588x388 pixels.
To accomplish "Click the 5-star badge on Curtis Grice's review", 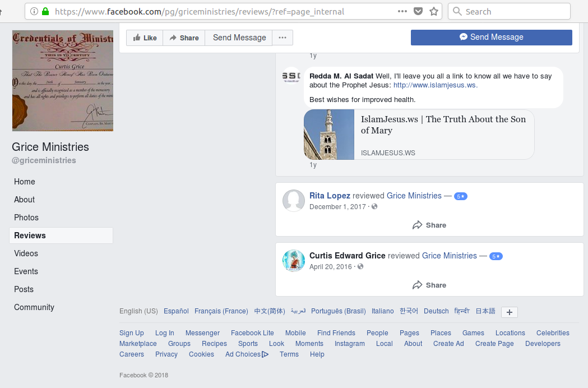I will pos(496,256).
